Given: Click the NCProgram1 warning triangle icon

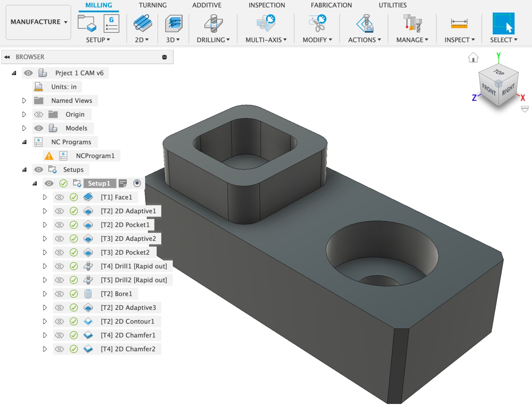Looking at the screenshot, I should click(49, 156).
